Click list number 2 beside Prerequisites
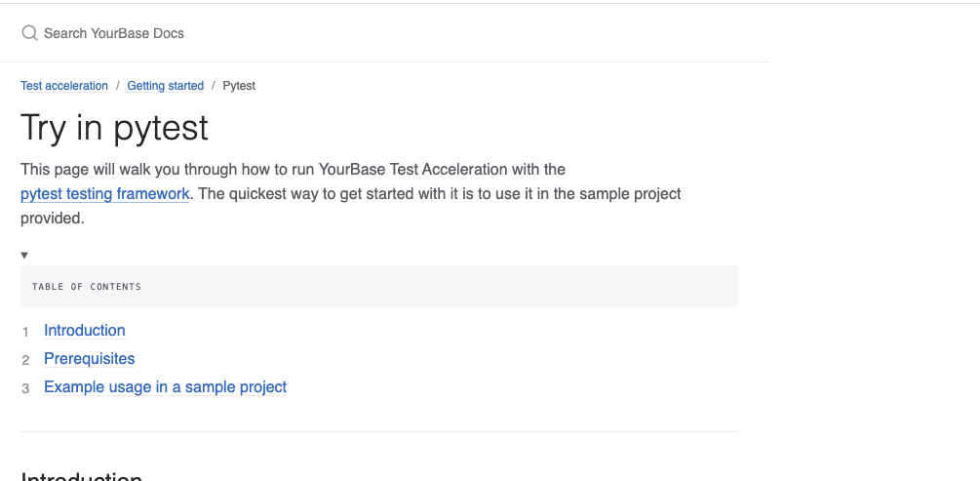980x481 pixels. pyautogui.click(x=26, y=360)
